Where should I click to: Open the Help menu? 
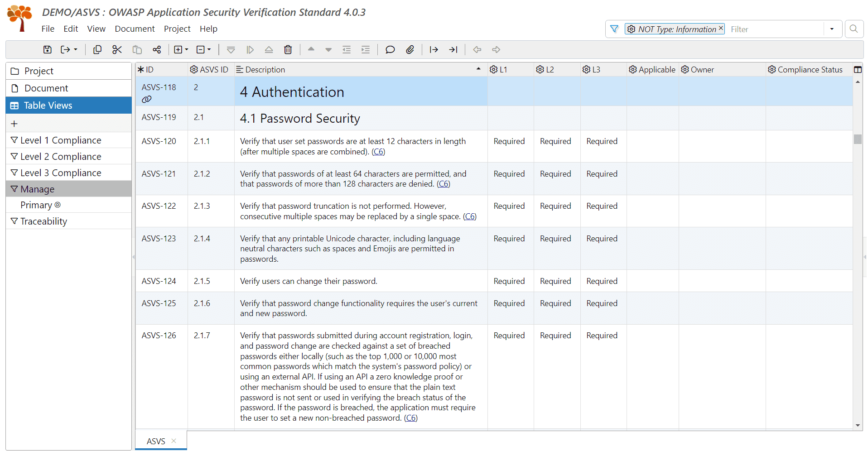click(208, 29)
